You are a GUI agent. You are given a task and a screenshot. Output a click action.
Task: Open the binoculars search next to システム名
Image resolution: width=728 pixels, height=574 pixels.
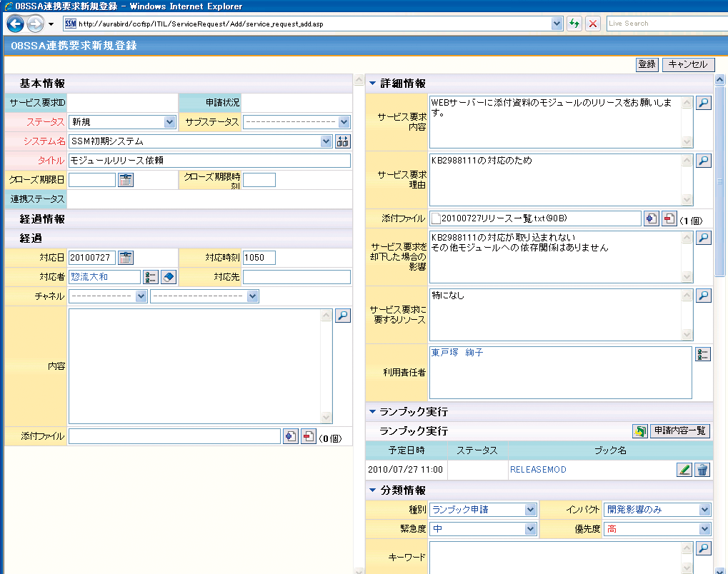click(343, 141)
